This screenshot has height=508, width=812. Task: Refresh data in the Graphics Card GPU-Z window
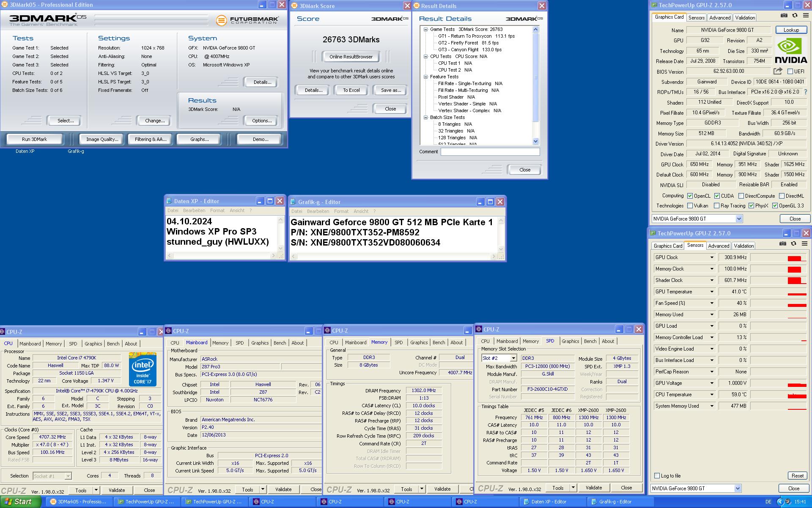click(x=795, y=15)
